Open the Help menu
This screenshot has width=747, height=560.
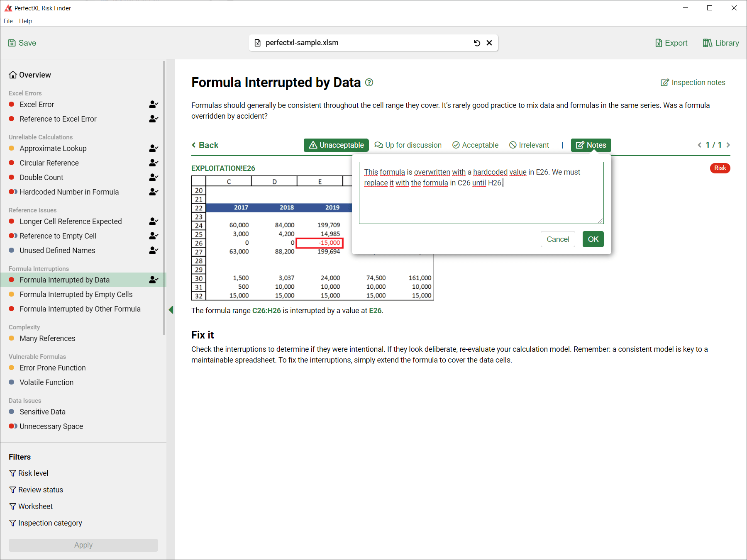25,21
